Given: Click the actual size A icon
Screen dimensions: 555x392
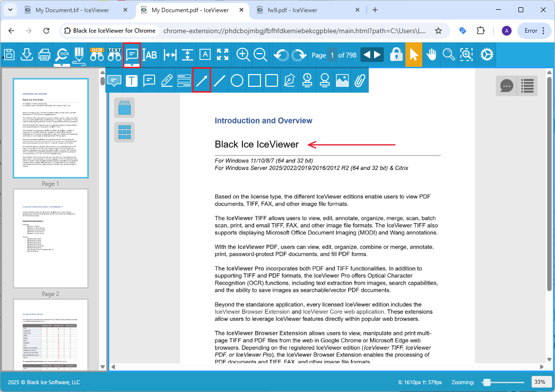Looking at the screenshot, I should [205, 55].
